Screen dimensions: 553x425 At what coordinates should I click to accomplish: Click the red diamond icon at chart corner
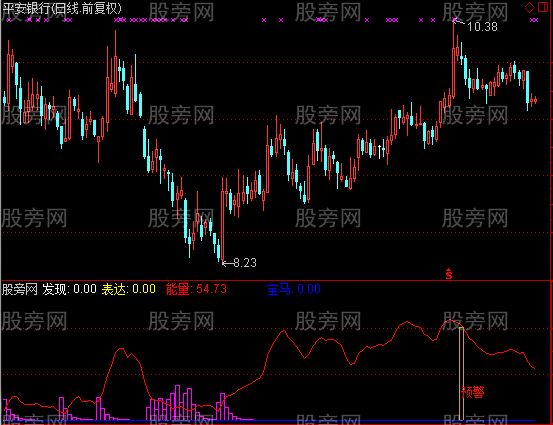coord(529,7)
